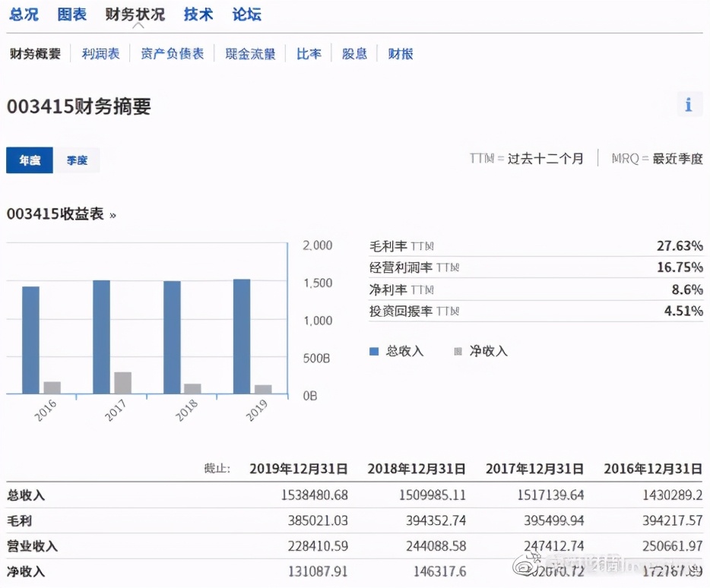Collapse the 财务状况 menu via its chevron
Image resolution: width=710 pixels, height=588 pixels.
pyautogui.click(x=138, y=25)
